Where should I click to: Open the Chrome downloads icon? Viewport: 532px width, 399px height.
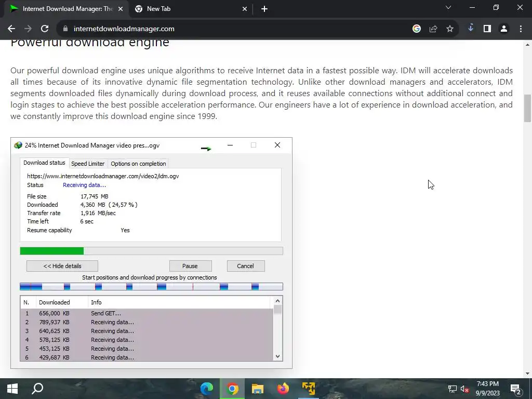(x=471, y=29)
